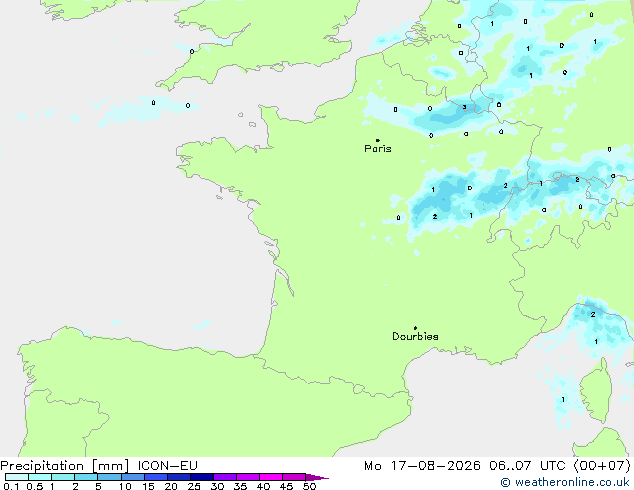The height and width of the screenshot is (490, 634).
Task: Select the 35–40 mm legend color swatch
Action: (x=248, y=477)
